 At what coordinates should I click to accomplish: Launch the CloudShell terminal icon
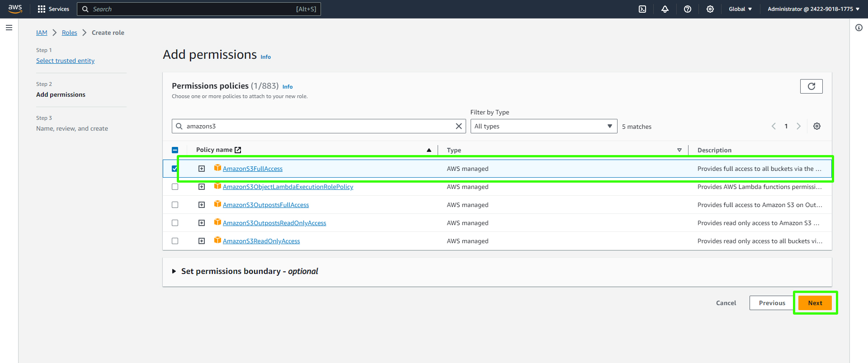click(x=642, y=9)
